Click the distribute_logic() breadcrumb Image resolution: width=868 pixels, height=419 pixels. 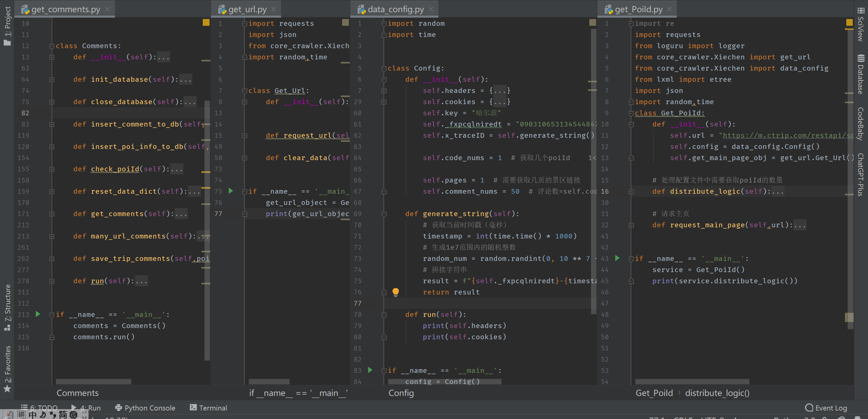717,393
